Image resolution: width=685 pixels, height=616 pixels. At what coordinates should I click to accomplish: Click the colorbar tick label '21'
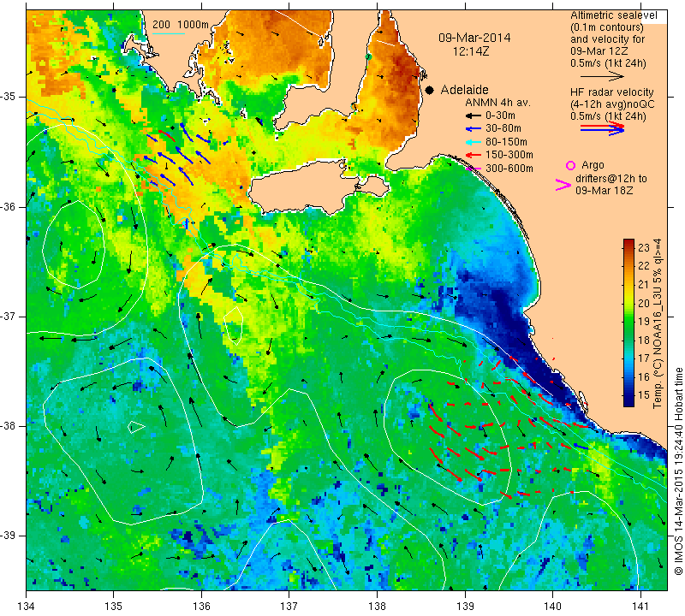[x=644, y=285]
